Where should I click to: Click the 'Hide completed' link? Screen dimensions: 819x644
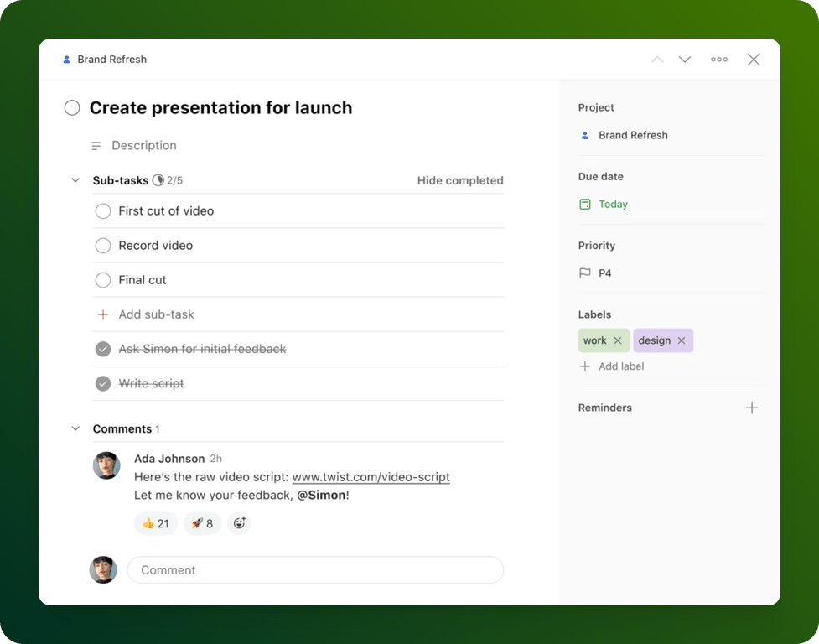pos(459,179)
